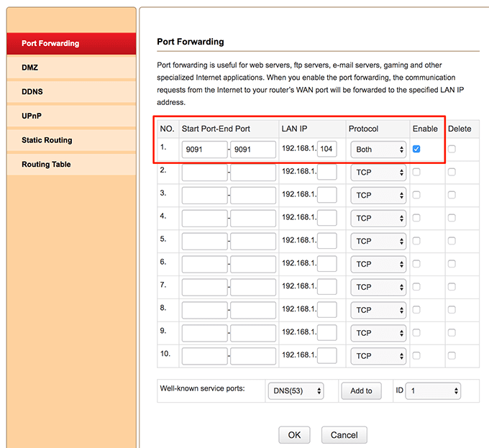Enable rule 4 checkbox

click(x=416, y=218)
